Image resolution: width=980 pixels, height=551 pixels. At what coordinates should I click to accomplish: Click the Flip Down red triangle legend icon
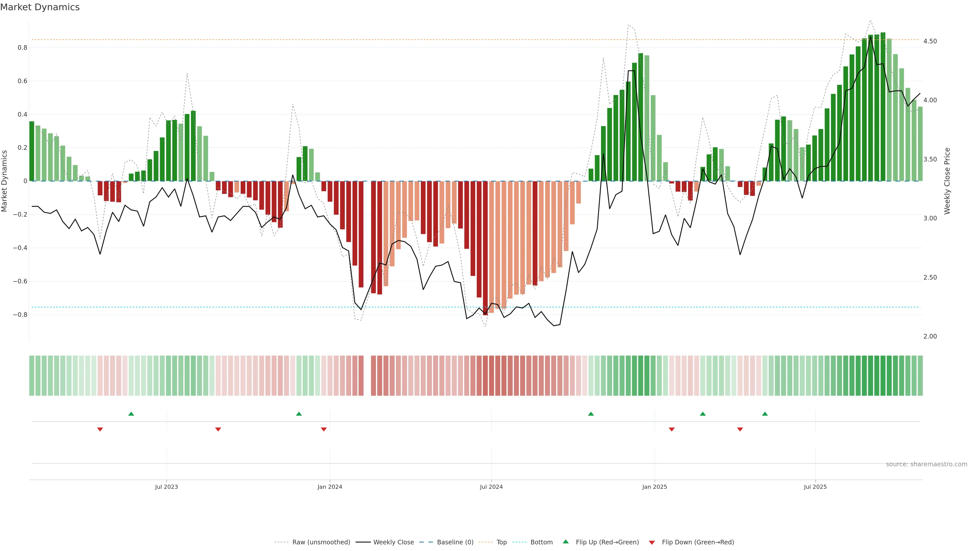coord(652,542)
